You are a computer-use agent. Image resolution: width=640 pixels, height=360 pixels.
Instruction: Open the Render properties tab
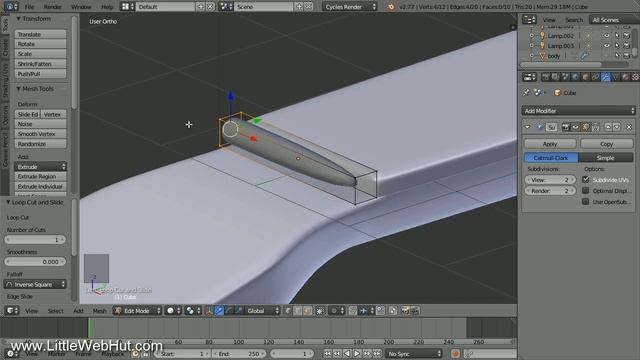(545, 77)
